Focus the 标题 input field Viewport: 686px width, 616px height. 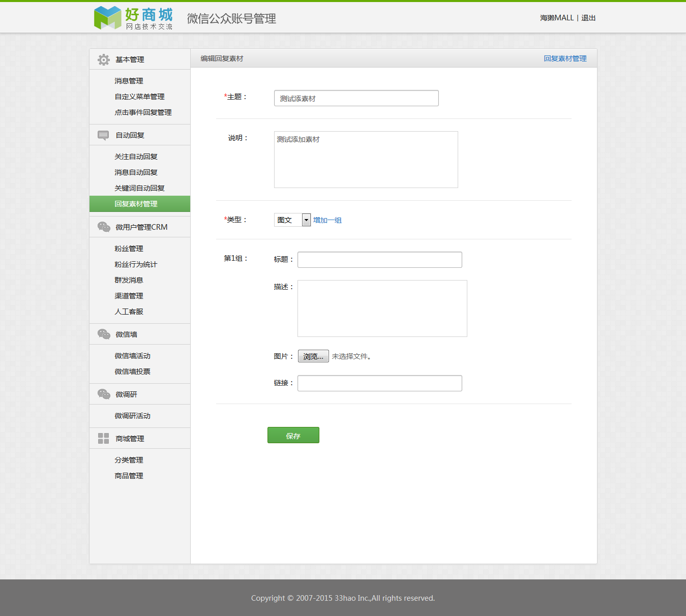[380, 260]
